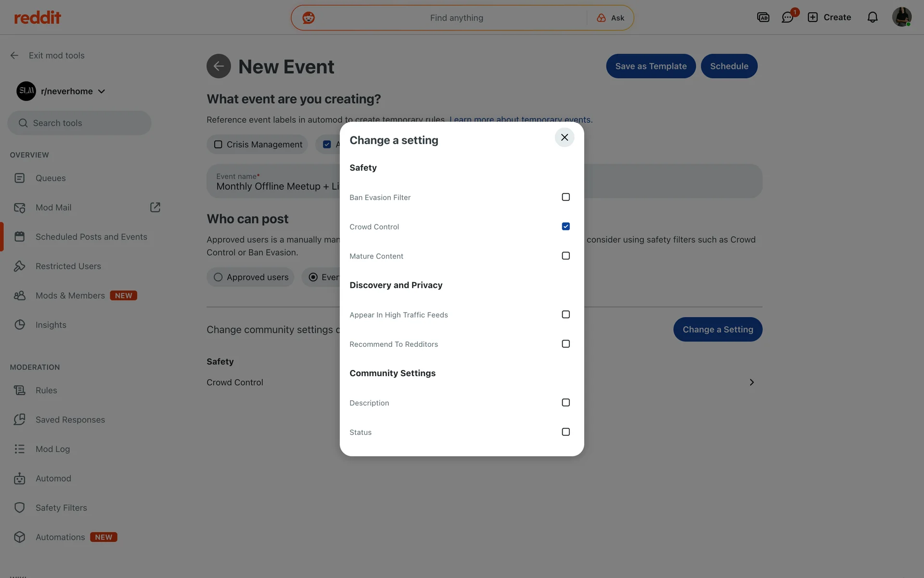This screenshot has height=578, width=924.
Task: Click the notifications bell icon
Action: 872,17
